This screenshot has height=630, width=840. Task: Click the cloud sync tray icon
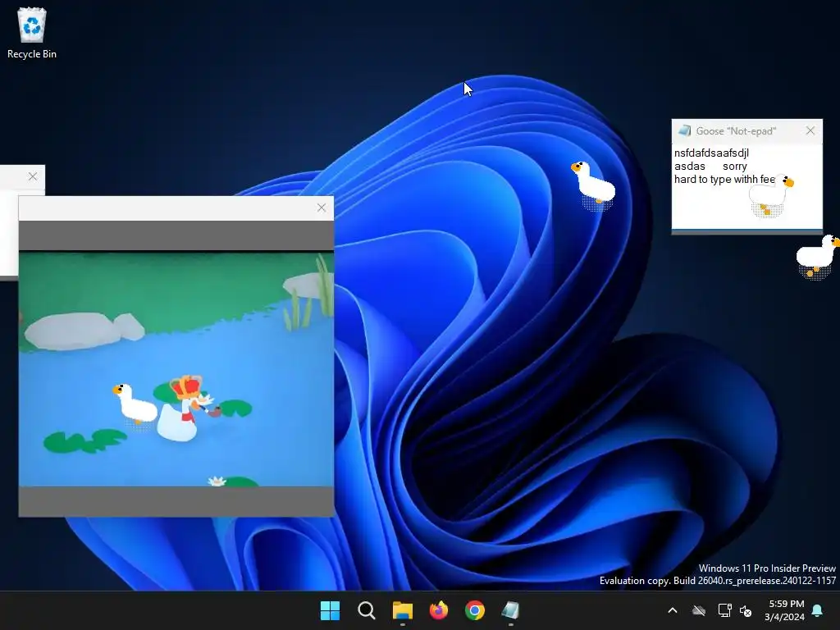click(699, 610)
